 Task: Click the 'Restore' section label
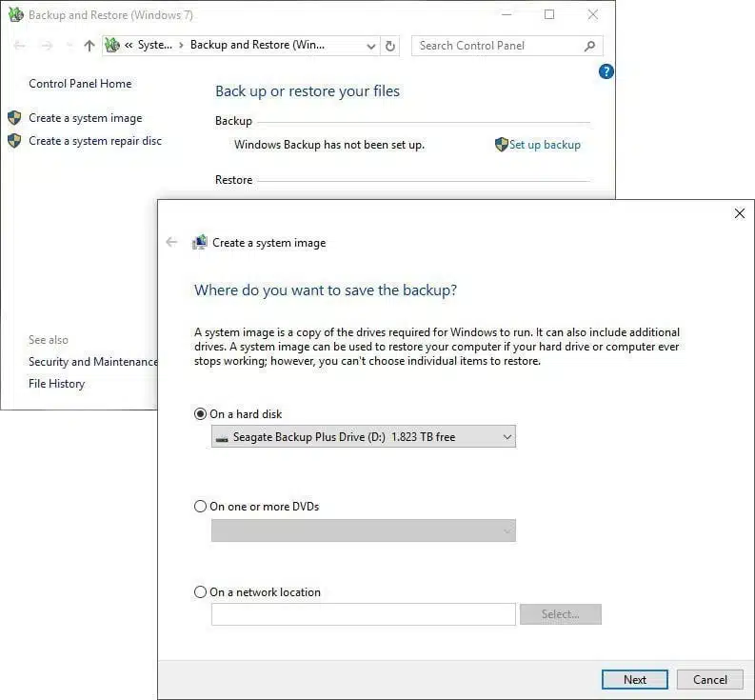233,180
